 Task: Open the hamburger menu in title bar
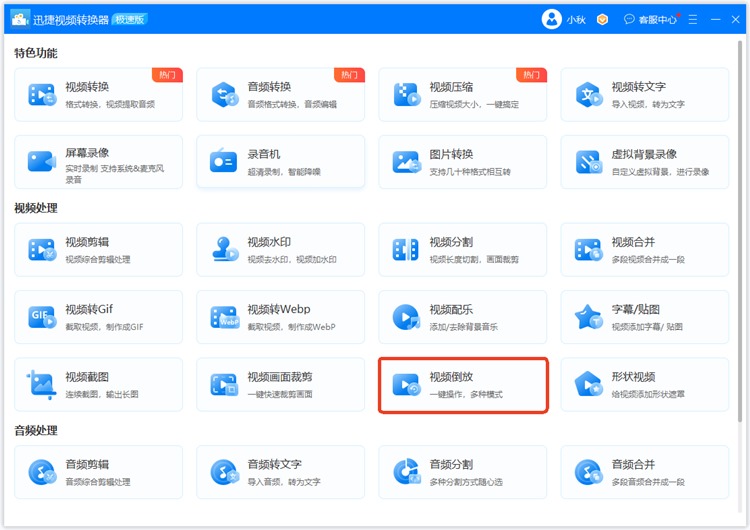[x=693, y=20]
